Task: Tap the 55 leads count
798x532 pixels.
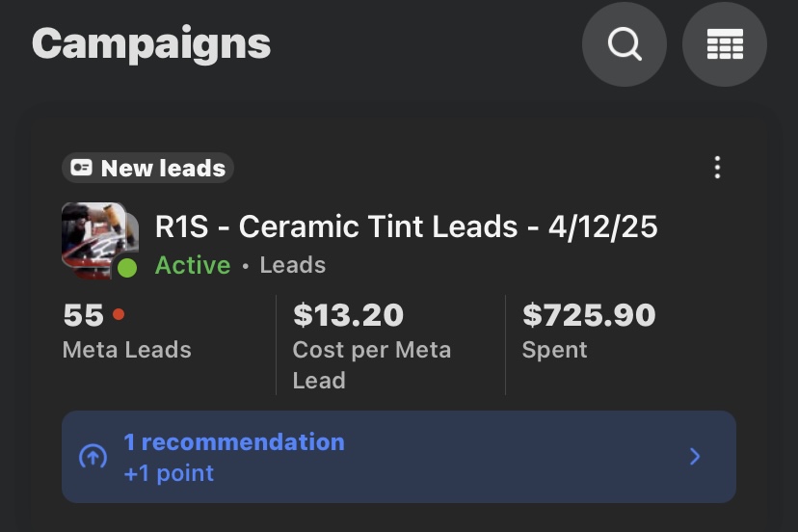Action: point(83,315)
